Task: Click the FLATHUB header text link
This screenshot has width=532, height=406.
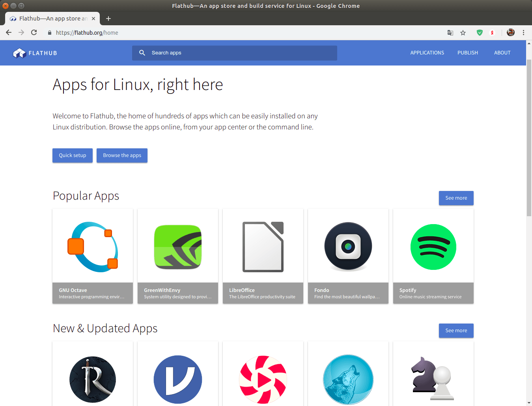Action: [x=43, y=53]
